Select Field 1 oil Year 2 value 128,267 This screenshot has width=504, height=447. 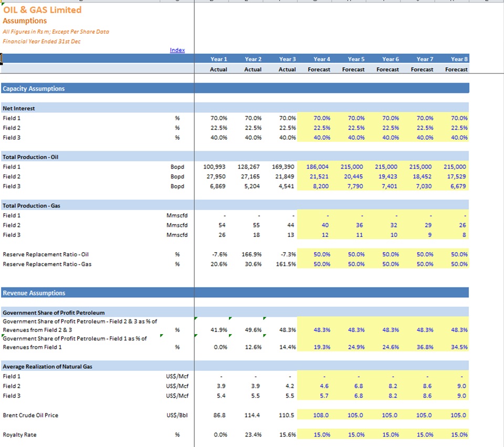tap(248, 167)
